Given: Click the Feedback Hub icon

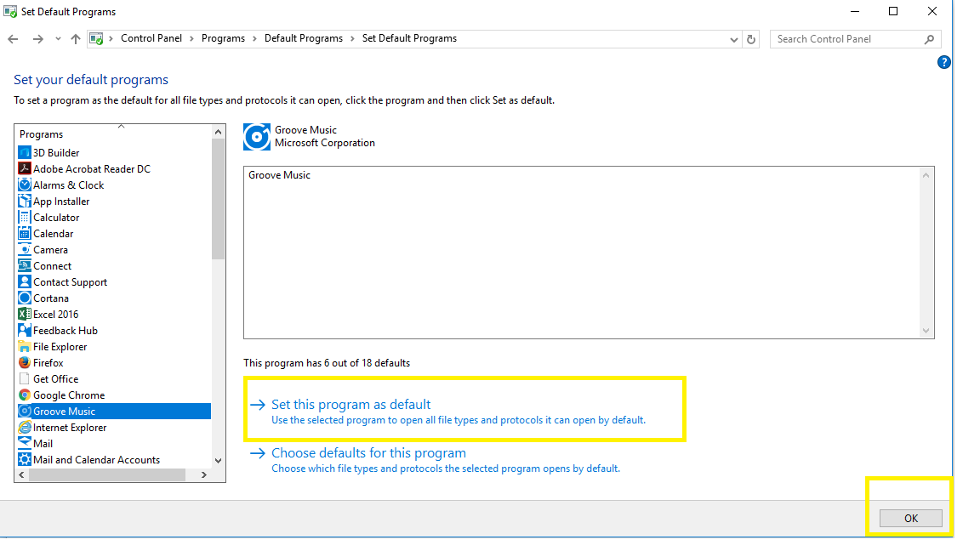Looking at the screenshot, I should coord(25,331).
